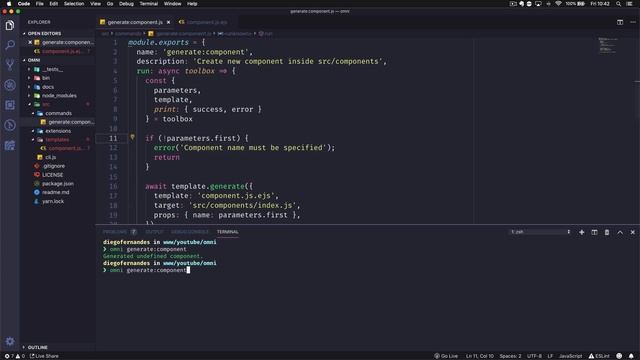Kill the terminal with trash icon

coord(607,232)
